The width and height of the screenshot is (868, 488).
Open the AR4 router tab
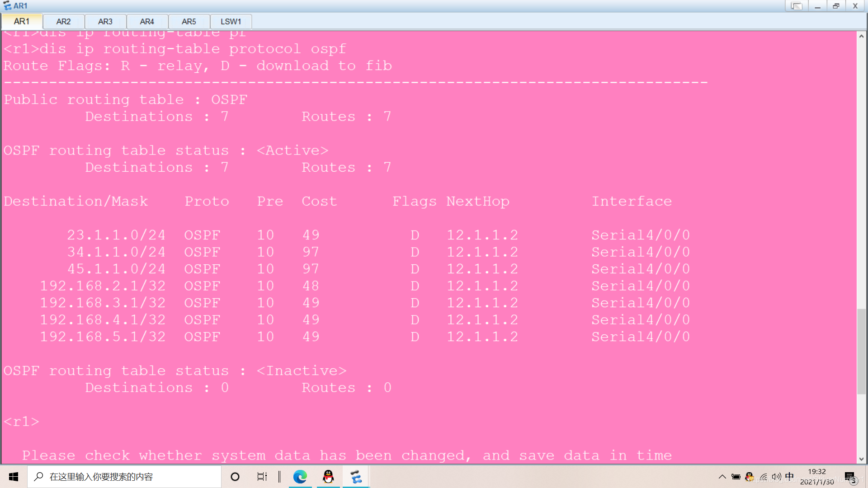click(x=147, y=22)
